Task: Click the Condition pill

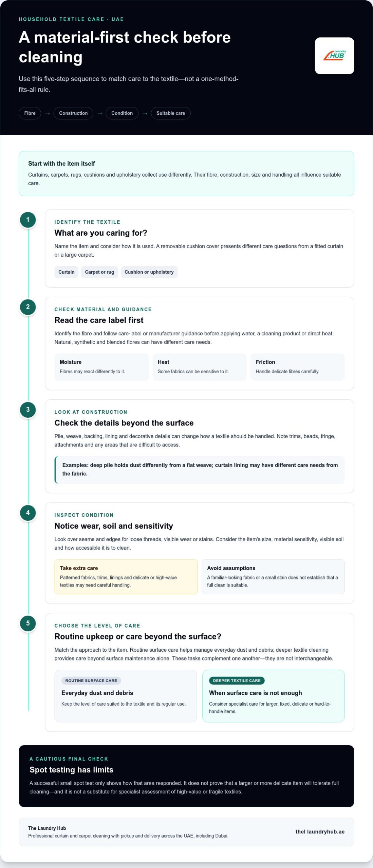Action: [x=122, y=113]
